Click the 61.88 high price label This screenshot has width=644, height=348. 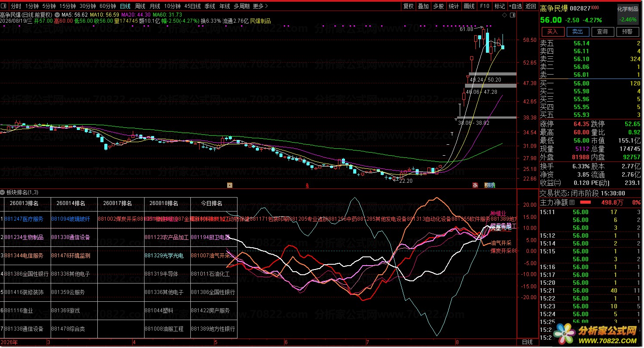click(466, 29)
